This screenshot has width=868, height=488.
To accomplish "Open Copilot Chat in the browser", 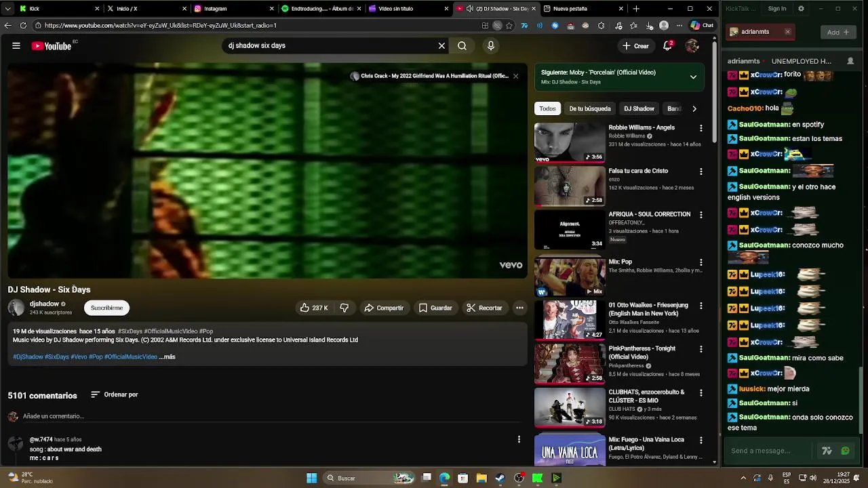I will (x=702, y=26).
